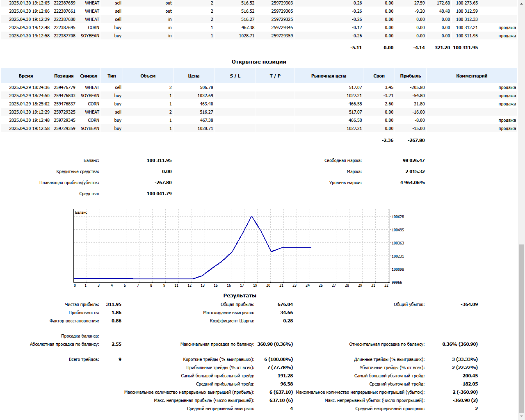Click the long trades value 3 (33.33%)

pyautogui.click(x=465, y=359)
